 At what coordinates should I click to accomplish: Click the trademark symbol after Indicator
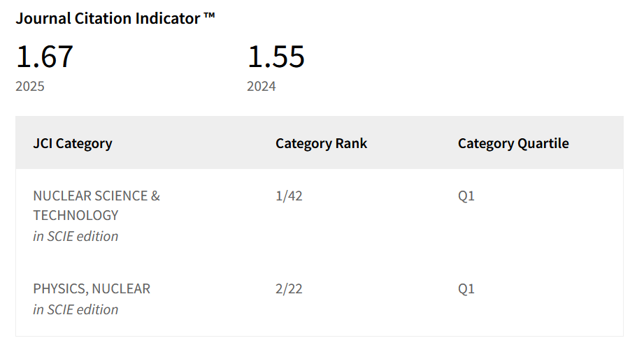point(209,15)
